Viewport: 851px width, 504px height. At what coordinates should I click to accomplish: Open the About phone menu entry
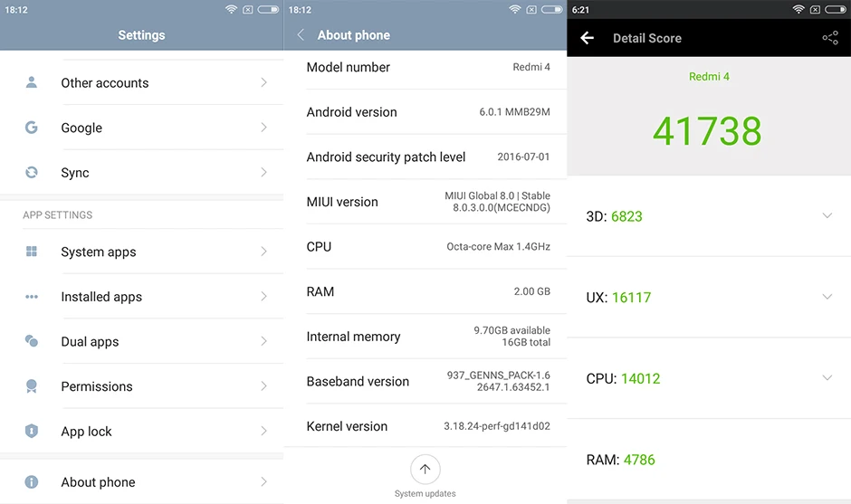click(x=141, y=481)
